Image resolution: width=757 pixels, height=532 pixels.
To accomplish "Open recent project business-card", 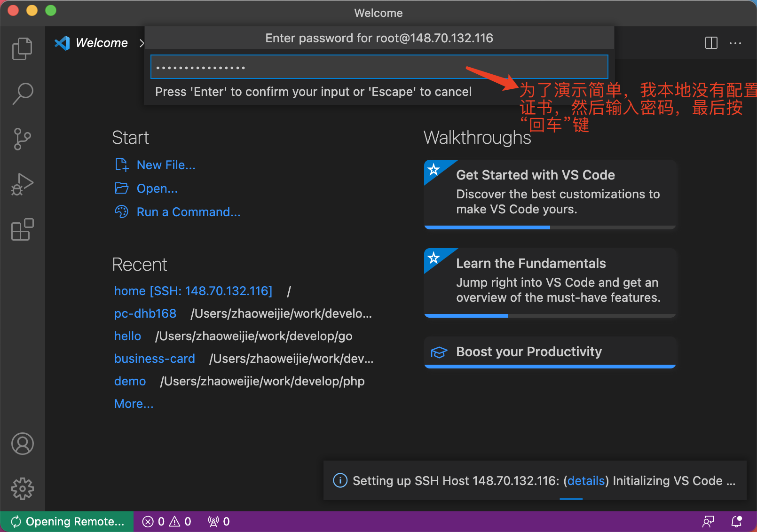I will click(x=154, y=359).
